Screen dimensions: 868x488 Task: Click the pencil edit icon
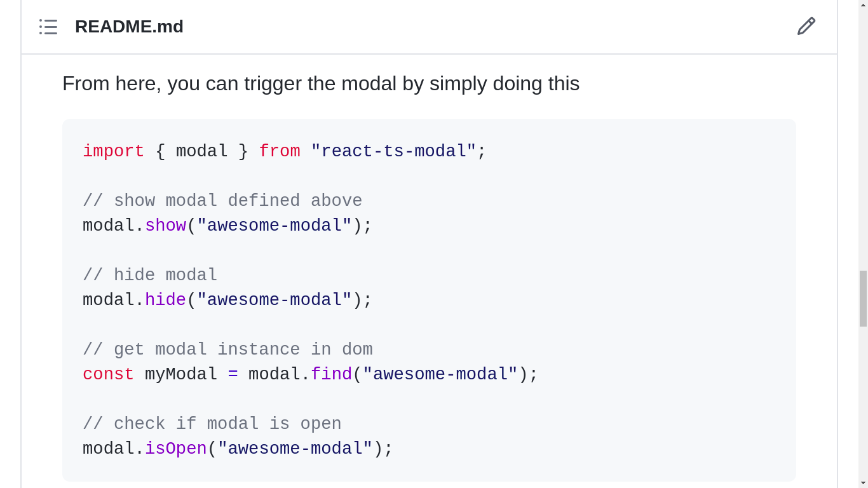(x=806, y=26)
